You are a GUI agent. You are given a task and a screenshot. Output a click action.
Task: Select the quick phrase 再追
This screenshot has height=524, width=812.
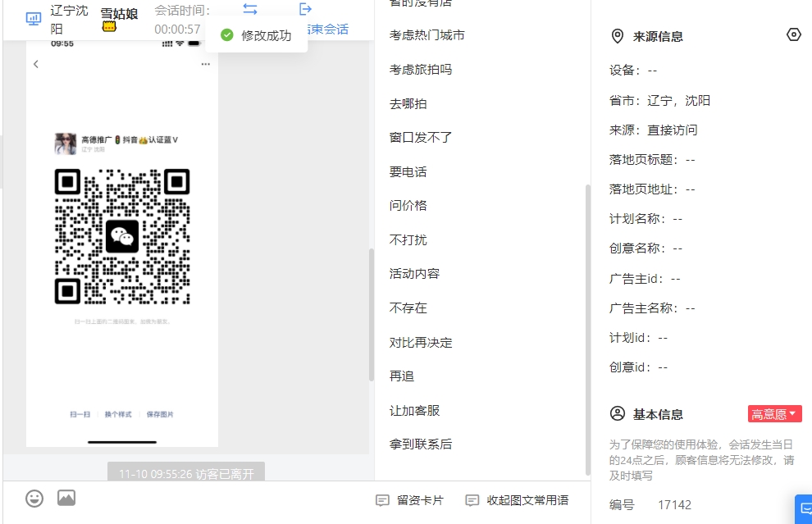click(402, 376)
